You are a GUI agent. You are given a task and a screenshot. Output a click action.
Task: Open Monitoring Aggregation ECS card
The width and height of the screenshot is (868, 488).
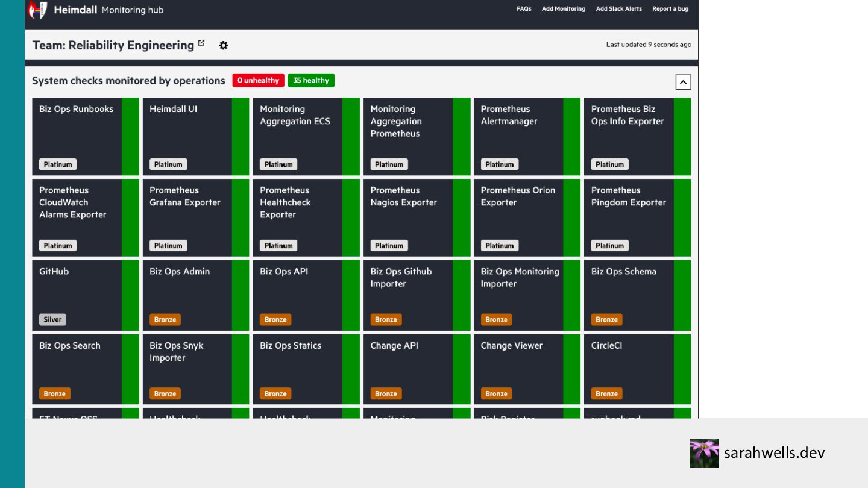pyautogui.click(x=306, y=137)
